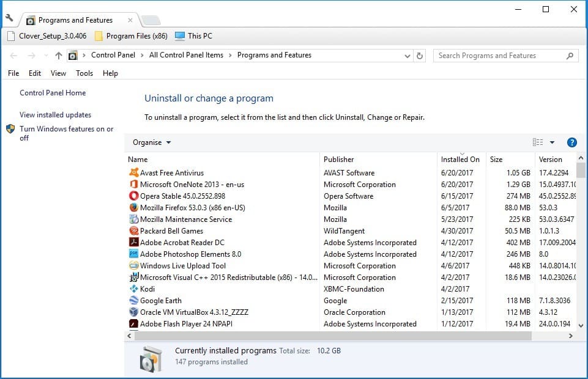Click the horizontal scrollbar thumb
The width and height of the screenshot is (588, 379).
333,336
